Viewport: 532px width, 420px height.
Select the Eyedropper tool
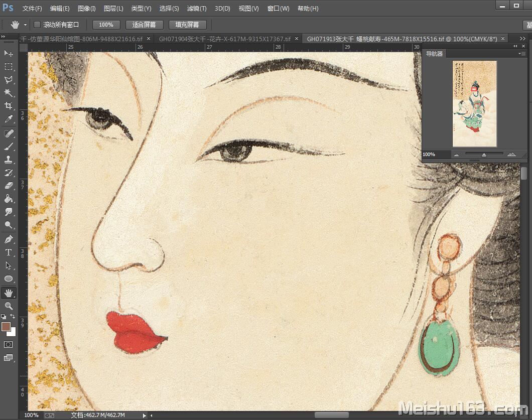pos(9,119)
